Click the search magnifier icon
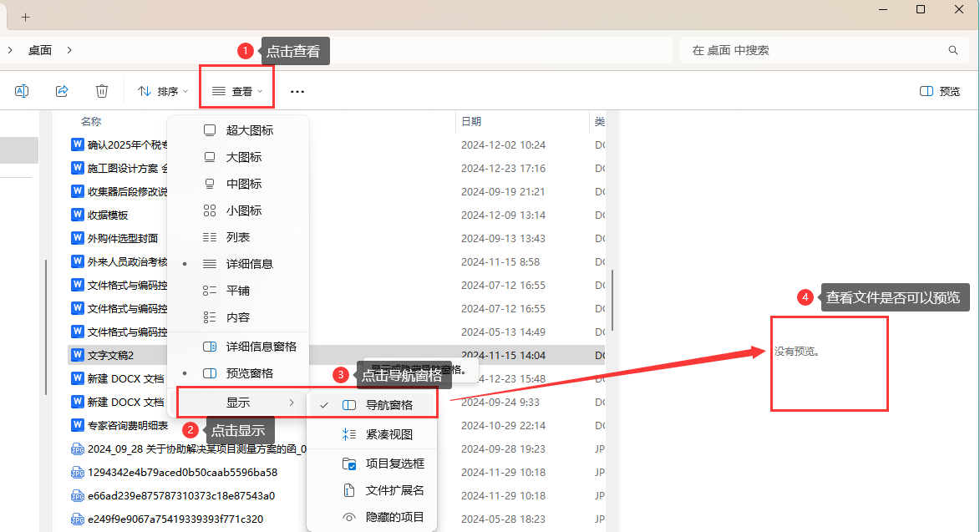 click(952, 50)
